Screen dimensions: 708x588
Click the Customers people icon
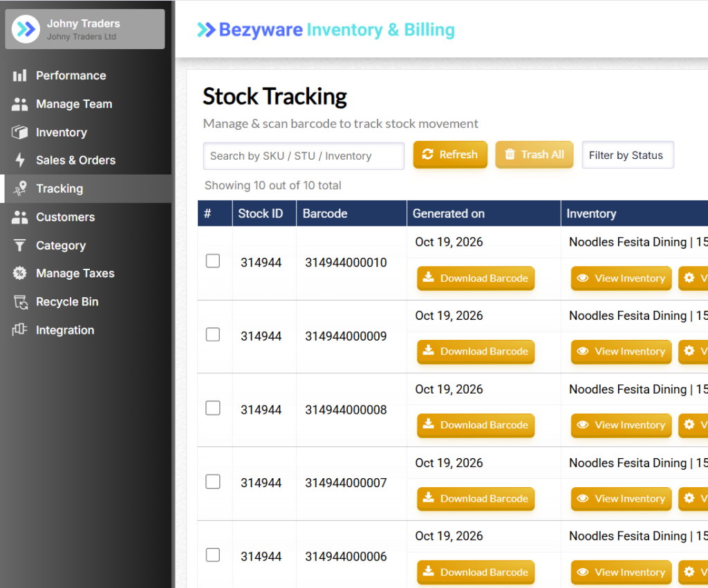(x=19, y=217)
